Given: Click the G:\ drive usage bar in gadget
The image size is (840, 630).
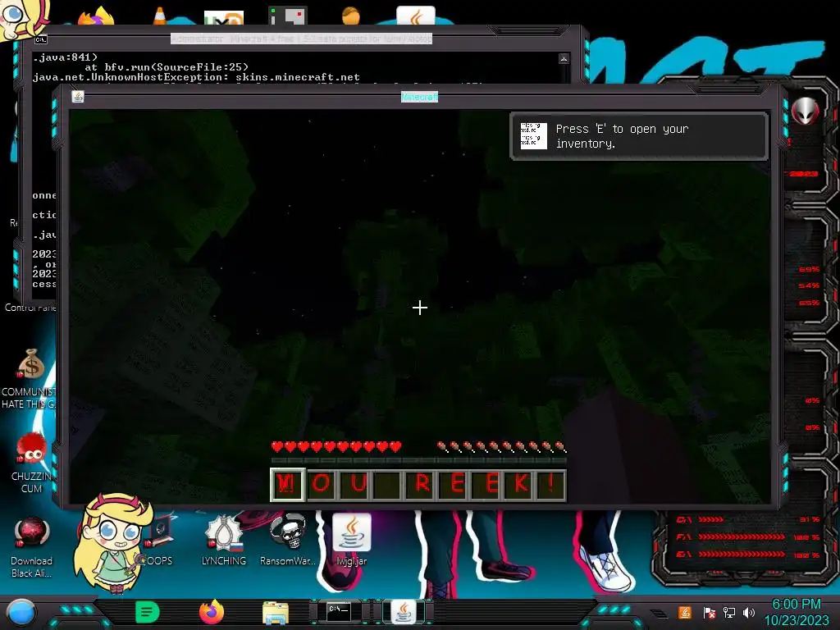Looking at the screenshot, I should tap(748, 555).
